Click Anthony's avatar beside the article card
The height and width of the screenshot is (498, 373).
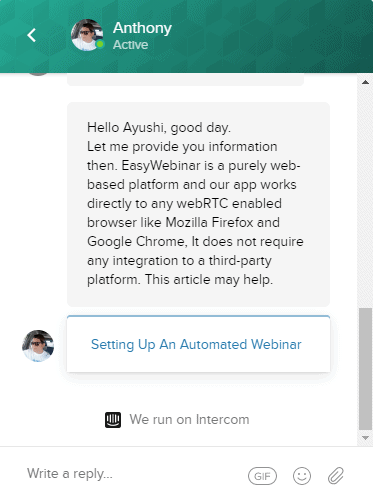[38, 346]
